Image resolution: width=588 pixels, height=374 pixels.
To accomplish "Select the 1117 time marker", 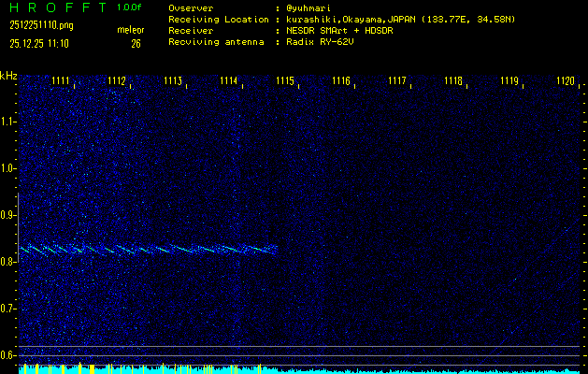I will 397,81.
